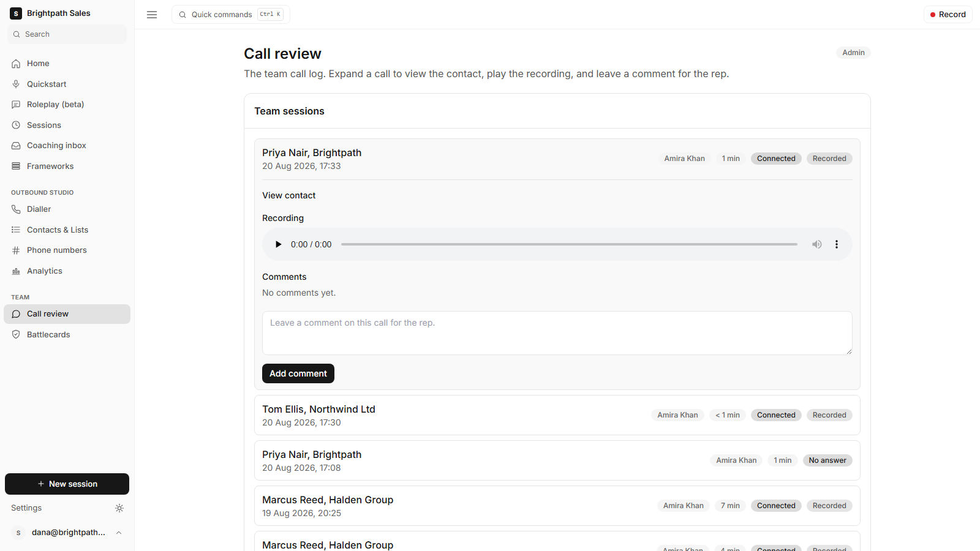
Task: Click the sidebar Search field
Action: click(67, 34)
